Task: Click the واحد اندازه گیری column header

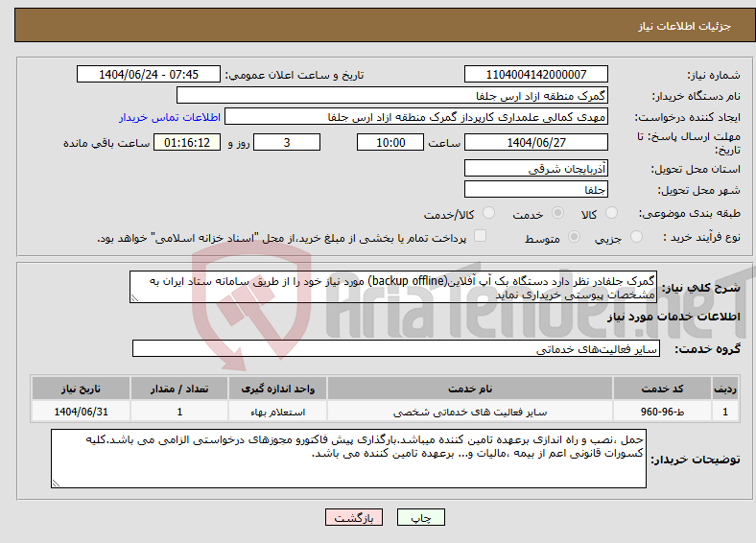Action: click(x=277, y=389)
